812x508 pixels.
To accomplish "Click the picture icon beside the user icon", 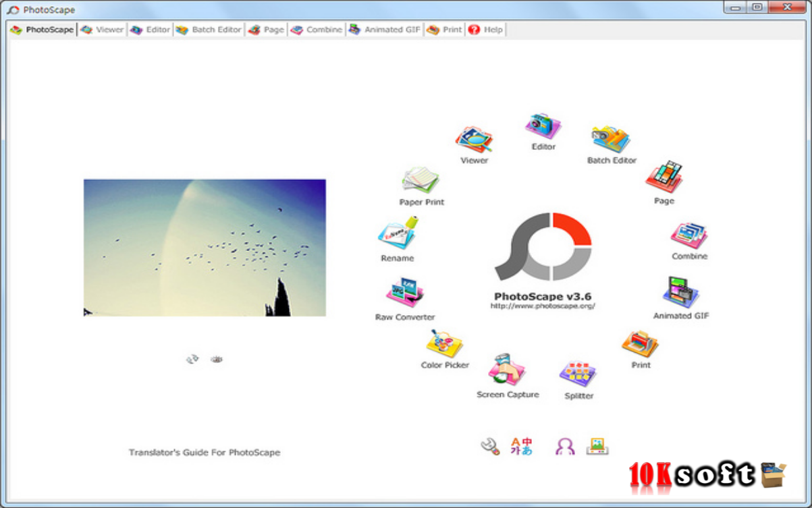I will [x=597, y=446].
